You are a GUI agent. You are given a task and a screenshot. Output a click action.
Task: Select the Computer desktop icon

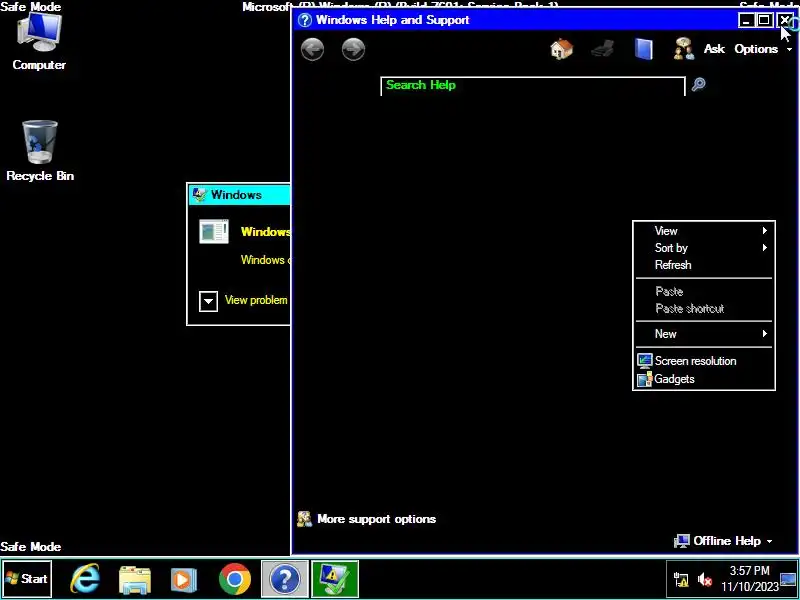(x=39, y=42)
